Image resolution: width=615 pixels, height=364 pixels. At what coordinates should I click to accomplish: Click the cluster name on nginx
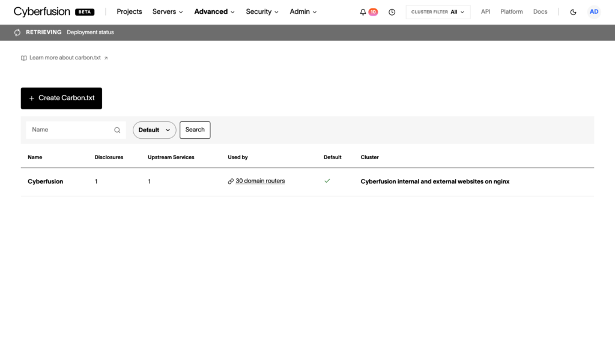435,181
